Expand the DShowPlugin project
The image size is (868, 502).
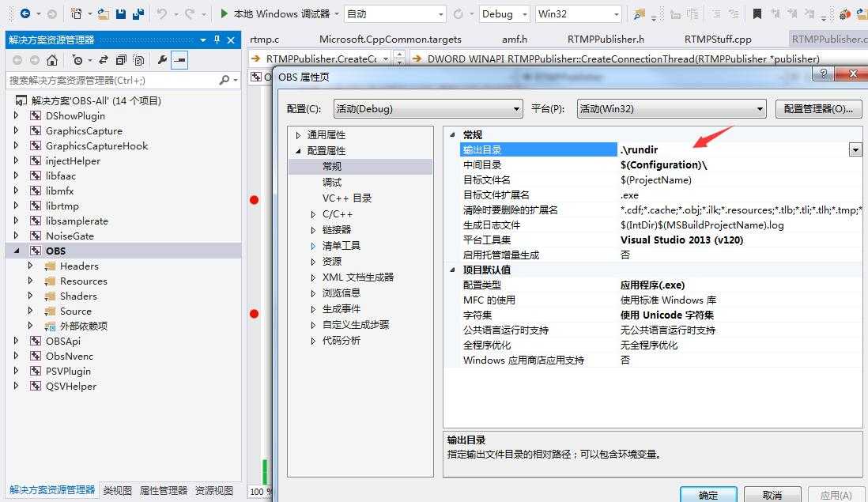coord(16,115)
